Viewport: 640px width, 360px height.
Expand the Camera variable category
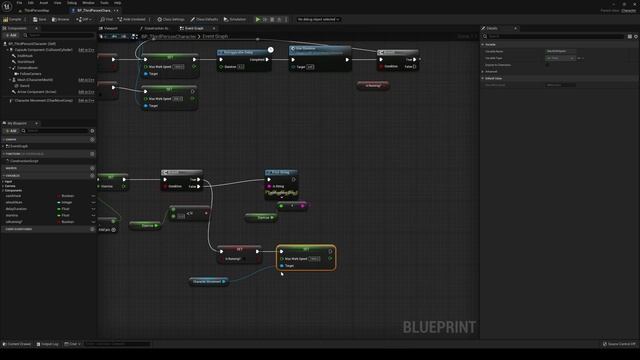pos(3,186)
